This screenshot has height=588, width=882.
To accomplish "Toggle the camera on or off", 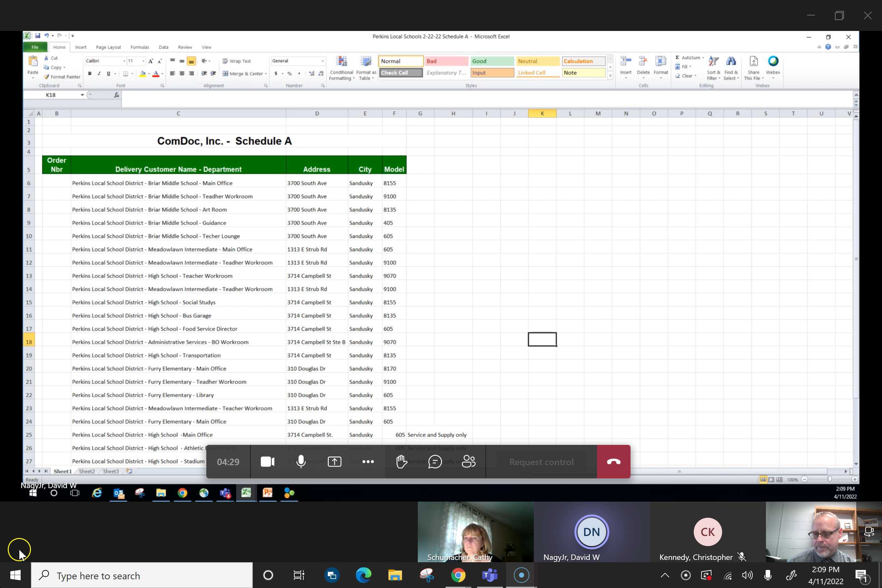I will (x=267, y=462).
